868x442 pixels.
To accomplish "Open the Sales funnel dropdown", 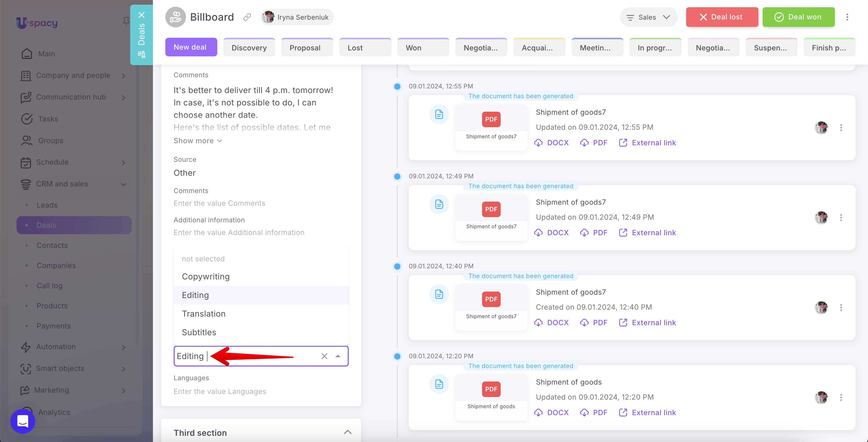I will click(x=648, y=17).
